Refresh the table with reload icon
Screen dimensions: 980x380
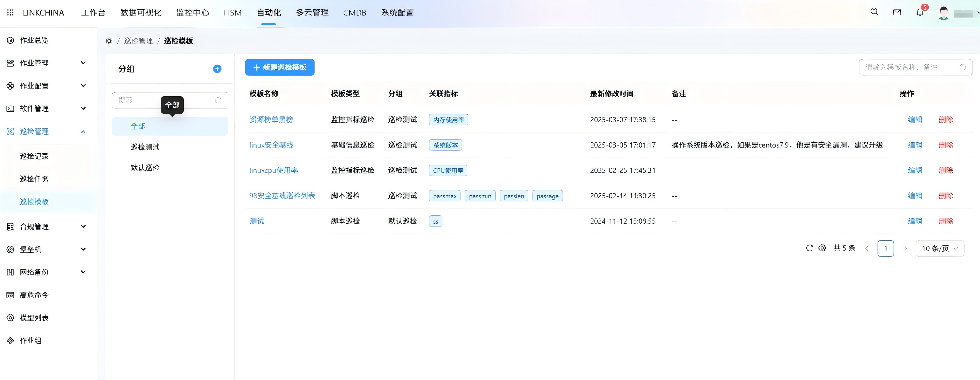[x=810, y=248]
